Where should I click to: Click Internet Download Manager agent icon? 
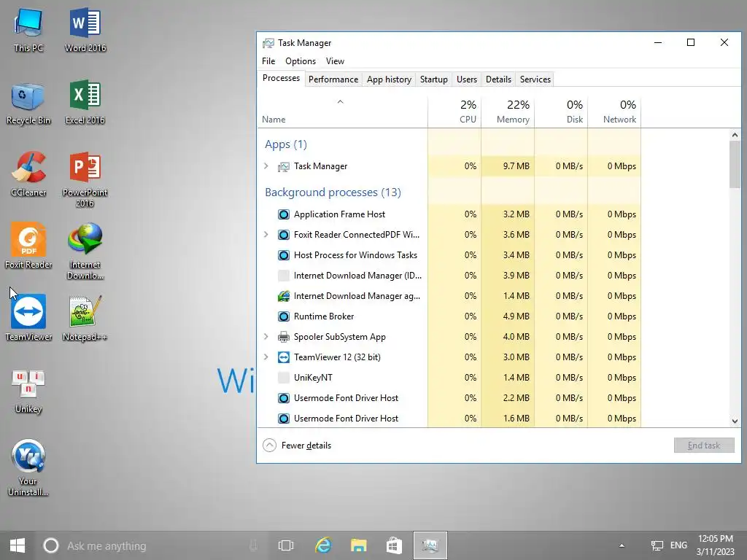tap(284, 296)
